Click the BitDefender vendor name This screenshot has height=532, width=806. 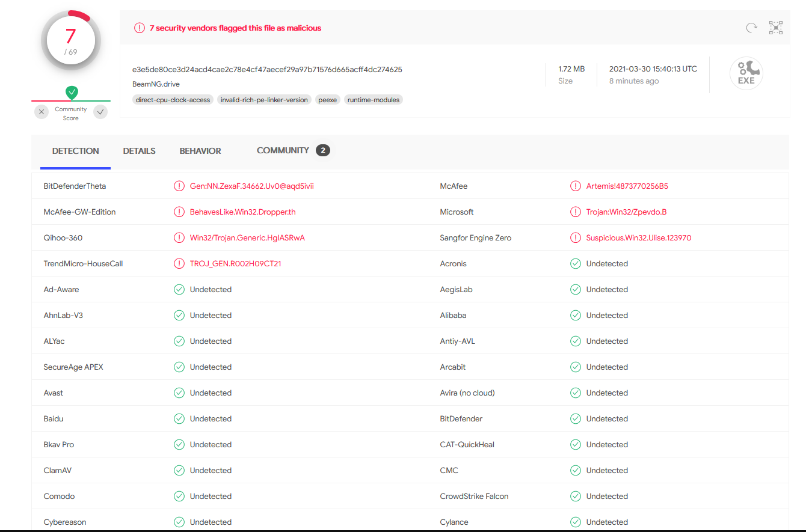(461, 419)
